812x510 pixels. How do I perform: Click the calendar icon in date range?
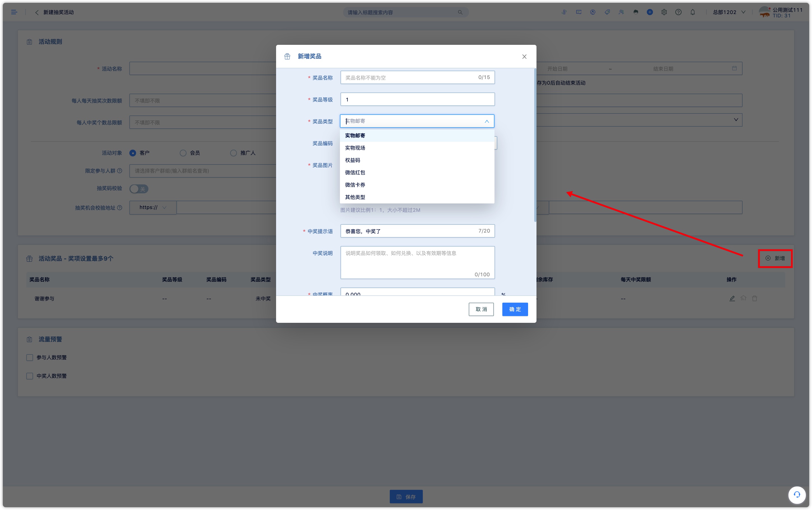(734, 68)
